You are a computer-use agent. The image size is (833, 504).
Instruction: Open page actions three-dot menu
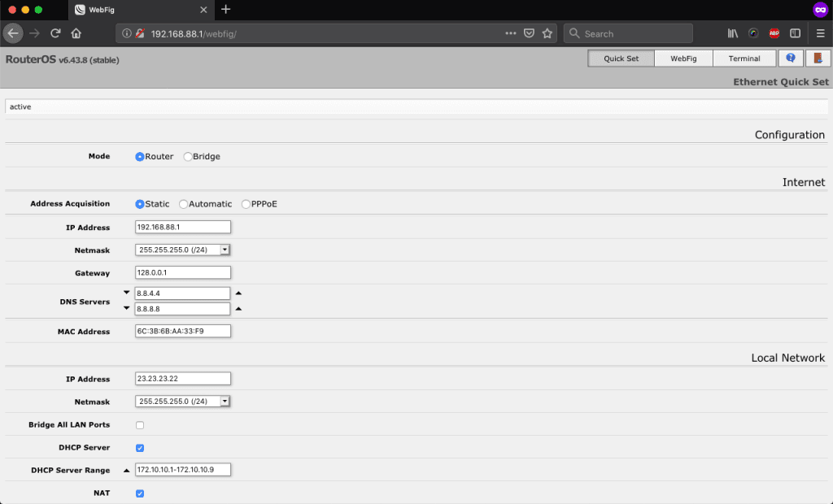click(511, 33)
